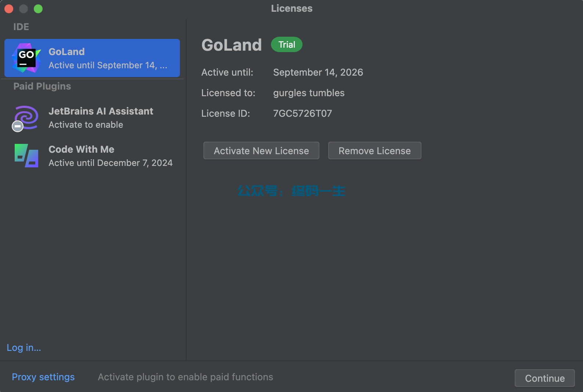Open the Proxy settings link
Viewport: 583px width, 392px height.
43,377
